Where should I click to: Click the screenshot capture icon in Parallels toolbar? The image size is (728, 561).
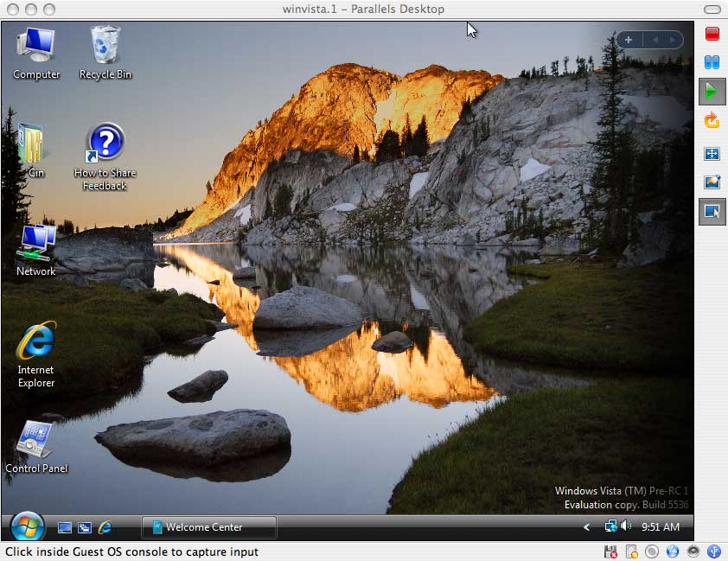712,182
